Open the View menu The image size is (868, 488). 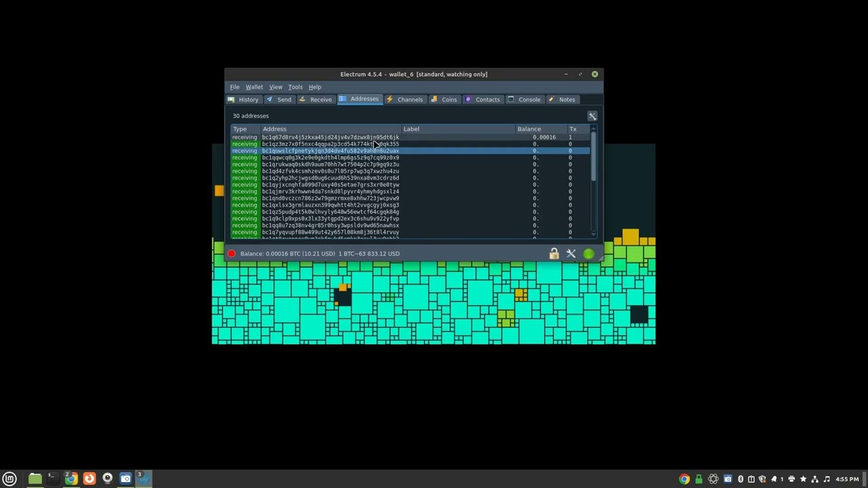pos(275,87)
